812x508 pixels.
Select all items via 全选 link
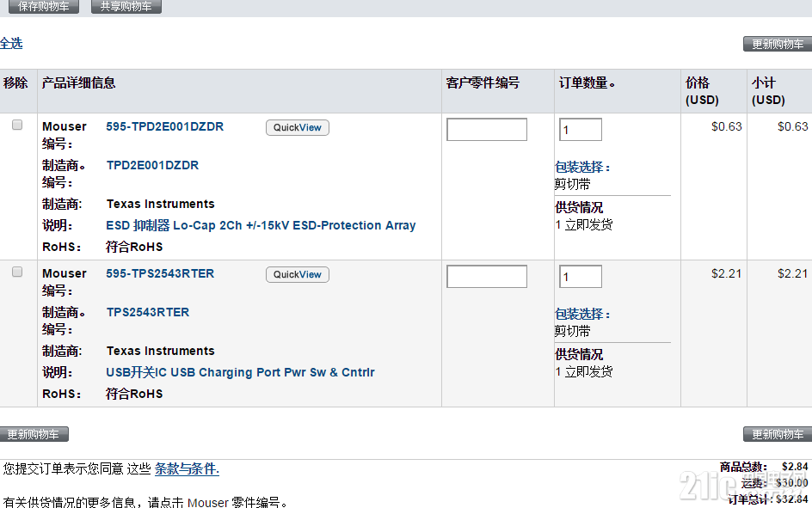click(x=11, y=43)
